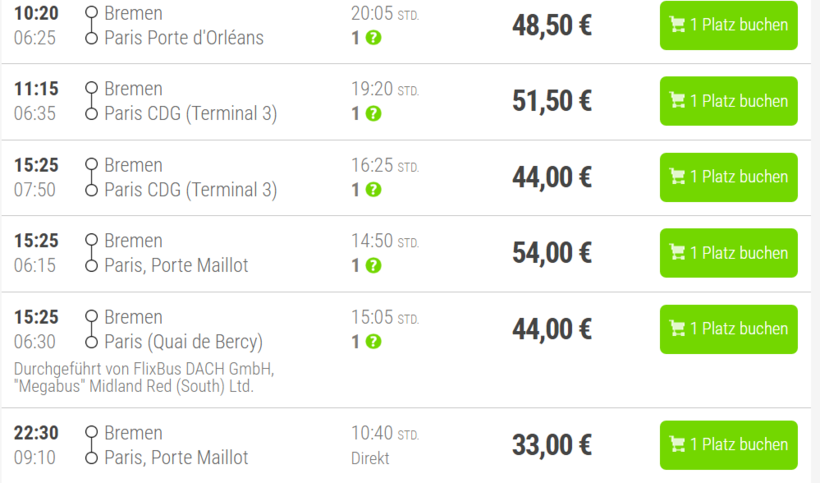The width and height of the screenshot is (820, 483).
Task: Click green question mark on 51,50 € trip
Action: click(x=373, y=114)
